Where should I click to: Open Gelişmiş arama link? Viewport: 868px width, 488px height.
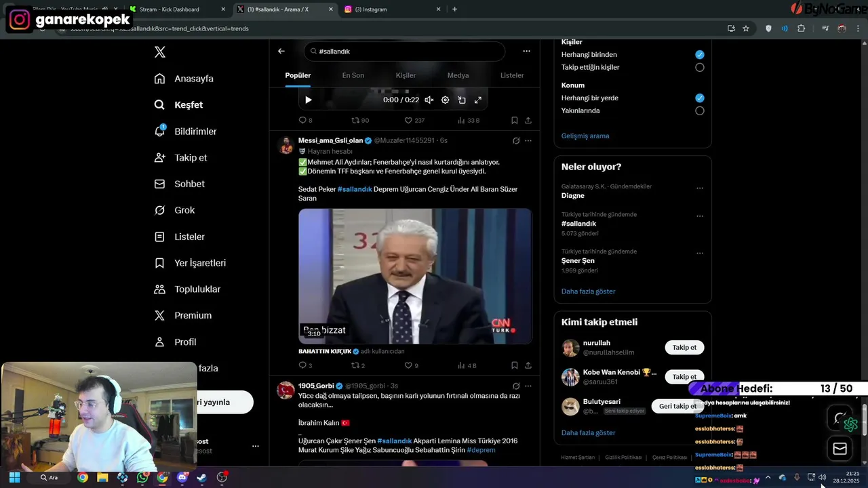585,136
